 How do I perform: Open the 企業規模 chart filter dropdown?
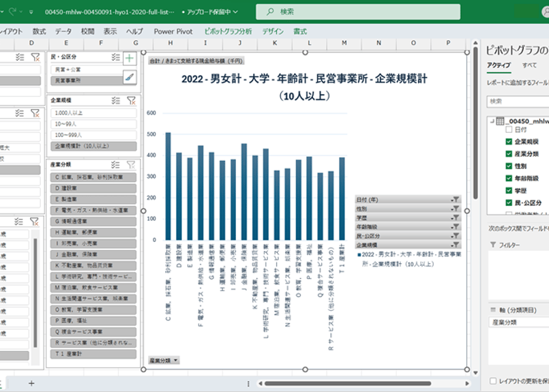tap(455, 245)
